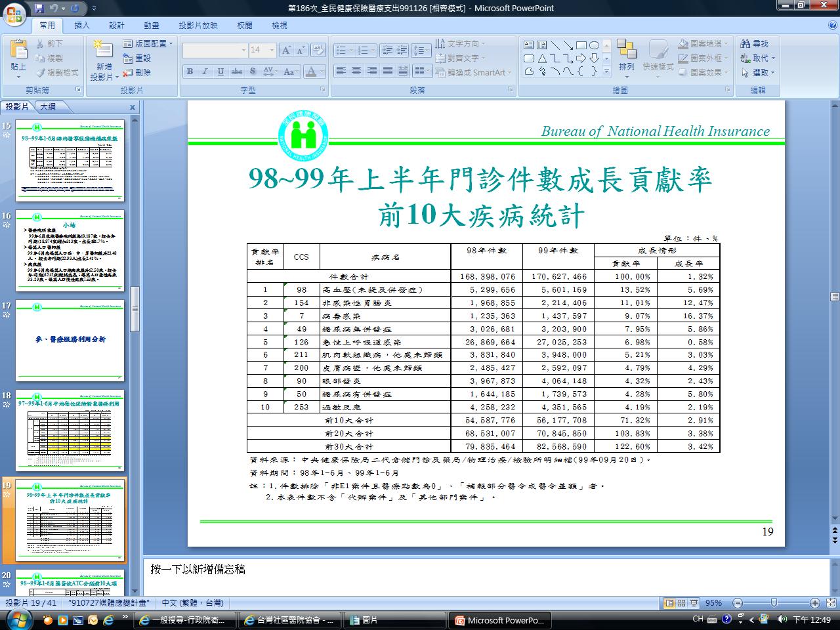840x630 pixels.
Task: Decrease font size with small A icon
Action: click(301, 50)
